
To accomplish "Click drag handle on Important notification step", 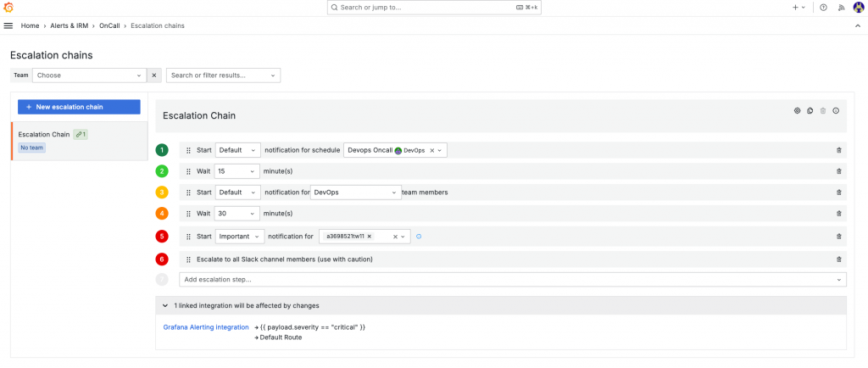I will [x=188, y=237].
